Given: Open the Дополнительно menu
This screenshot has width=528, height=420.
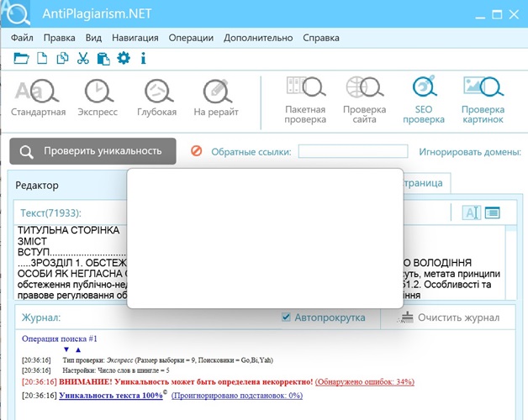Looking at the screenshot, I should (258, 38).
